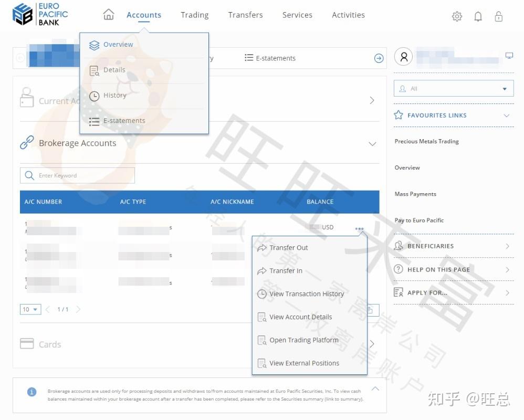Click the blue info icon in the notice
The height and width of the screenshot is (420, 524).
tap(32, 392)
